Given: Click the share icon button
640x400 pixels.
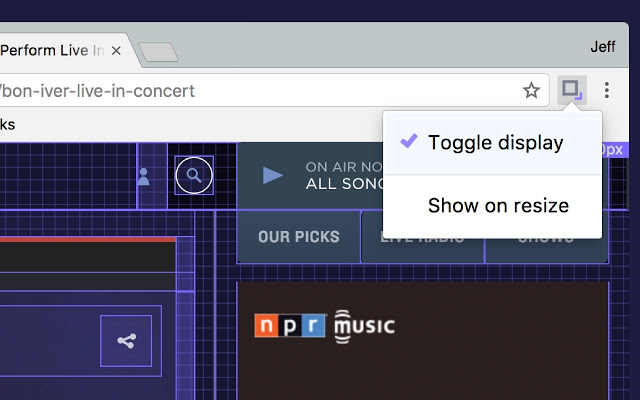Looking at the screenshot, I should click(x=126, y=341).
